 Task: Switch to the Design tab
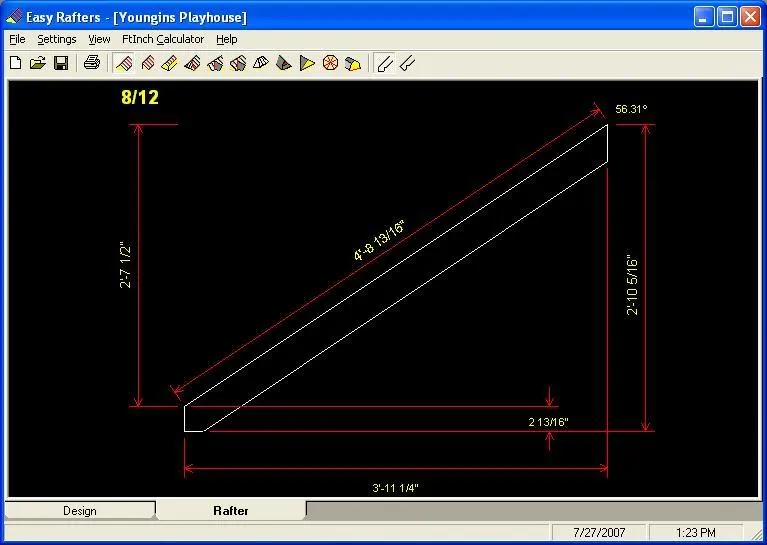(80, 511)
